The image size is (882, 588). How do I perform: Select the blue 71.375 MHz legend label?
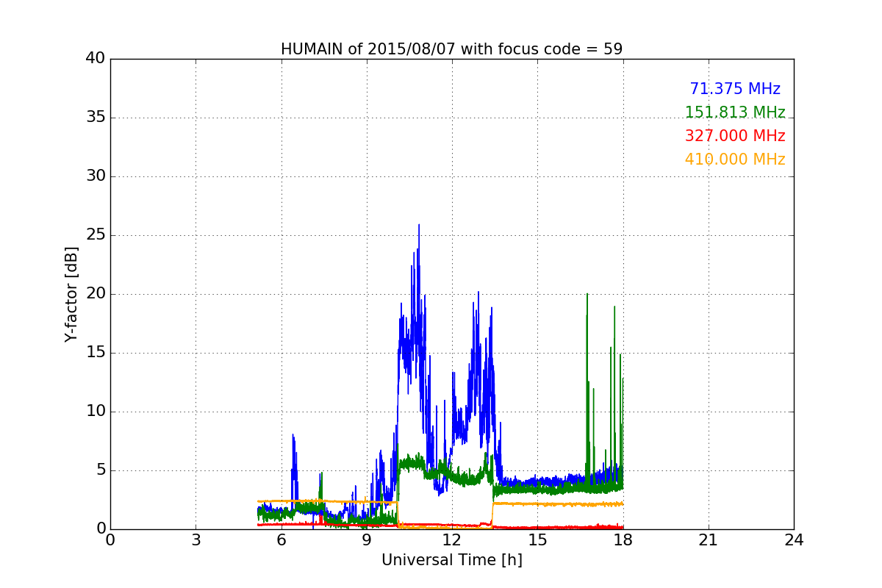click(735, 89)
